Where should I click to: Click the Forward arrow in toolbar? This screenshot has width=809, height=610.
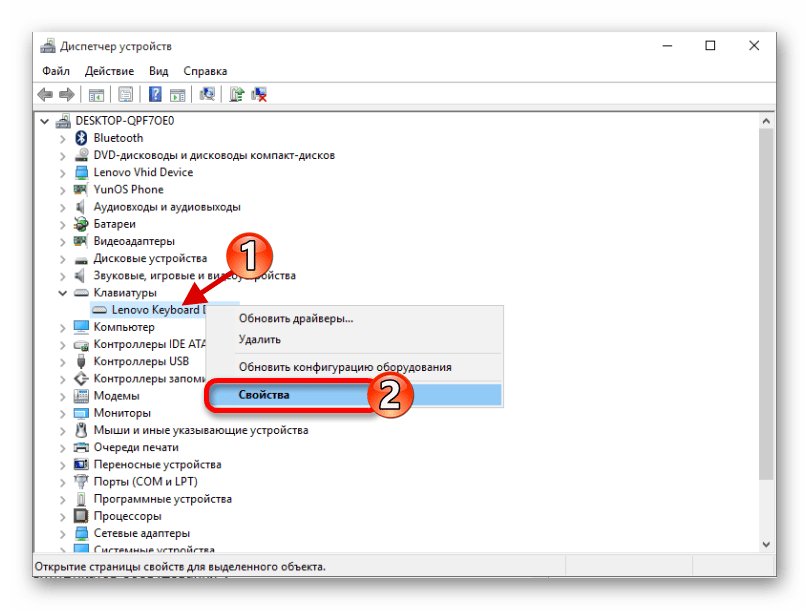[x=66, y=95]
